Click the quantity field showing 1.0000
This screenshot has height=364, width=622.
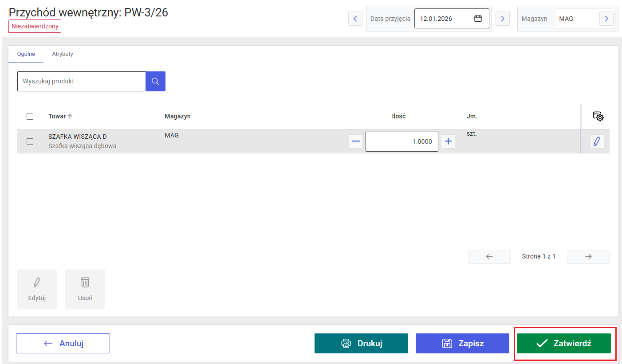coord(402,141)
